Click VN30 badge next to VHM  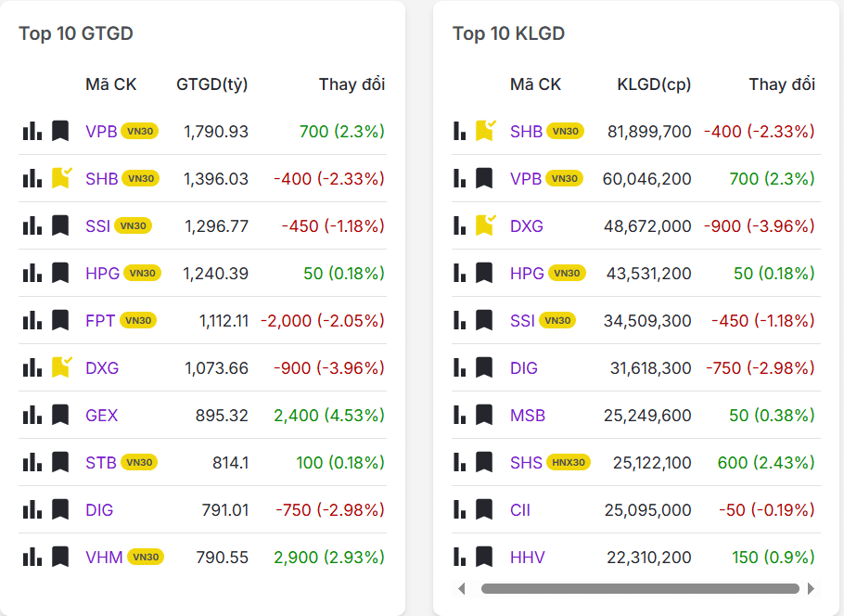click(146, 557)
